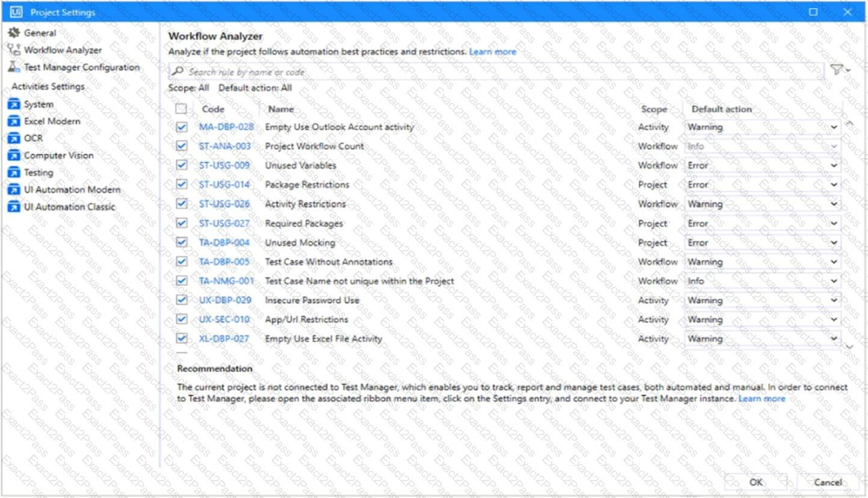This screenshot has height=498, width=868.
Task: Click the UI Automation Classic icon
Action: coord(13,207)
